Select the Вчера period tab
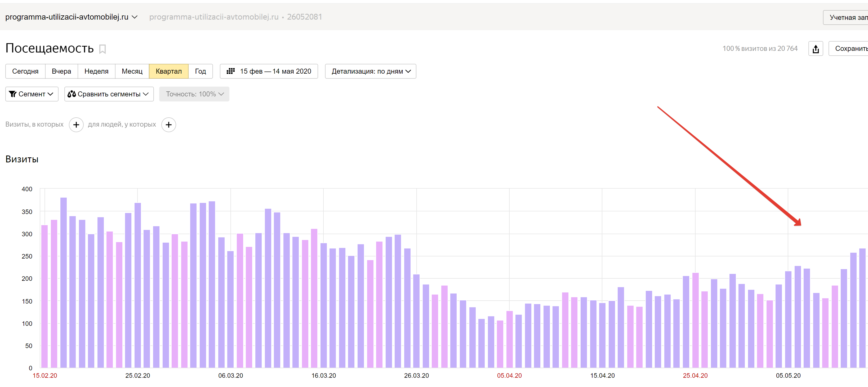The width and height of the screenshot is (868, 387). (x=61, y=71)
